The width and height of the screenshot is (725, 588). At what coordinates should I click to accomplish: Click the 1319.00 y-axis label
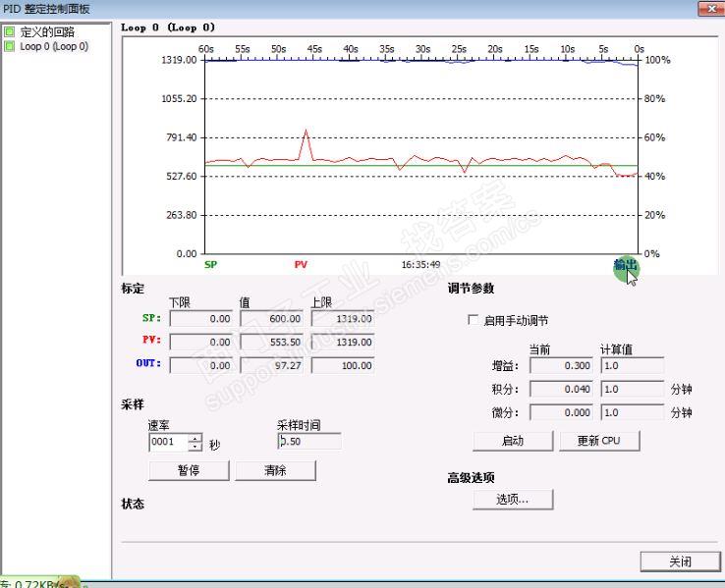pos(180,60)
